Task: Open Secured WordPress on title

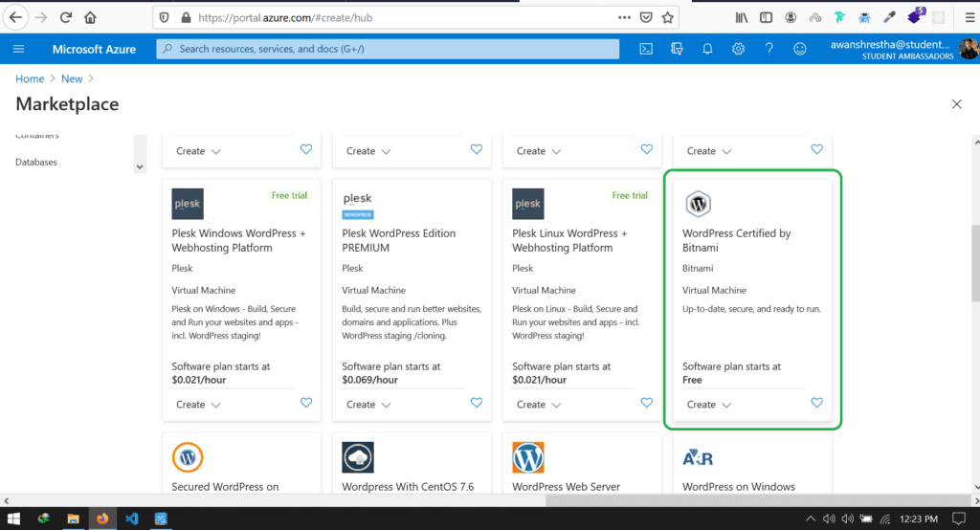Action: coord(225,486)
